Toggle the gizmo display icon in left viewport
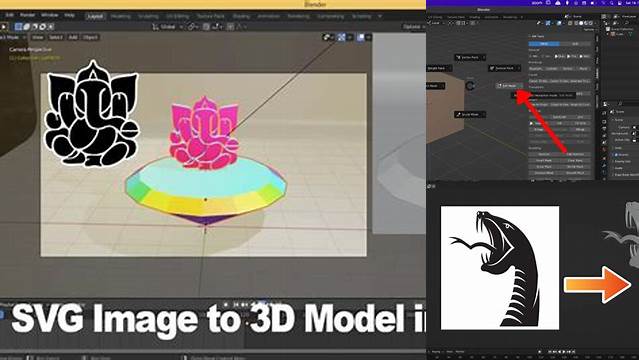 tap(342, 38)
